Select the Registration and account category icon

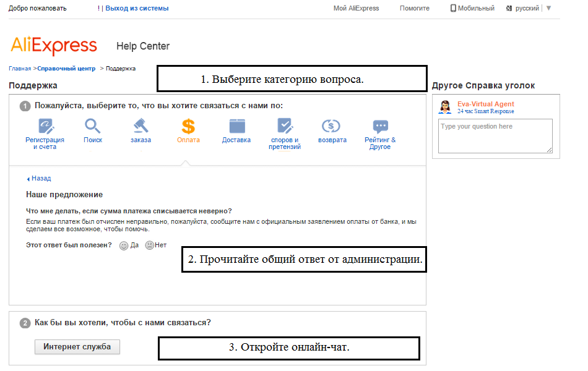(x=45, y=127)
